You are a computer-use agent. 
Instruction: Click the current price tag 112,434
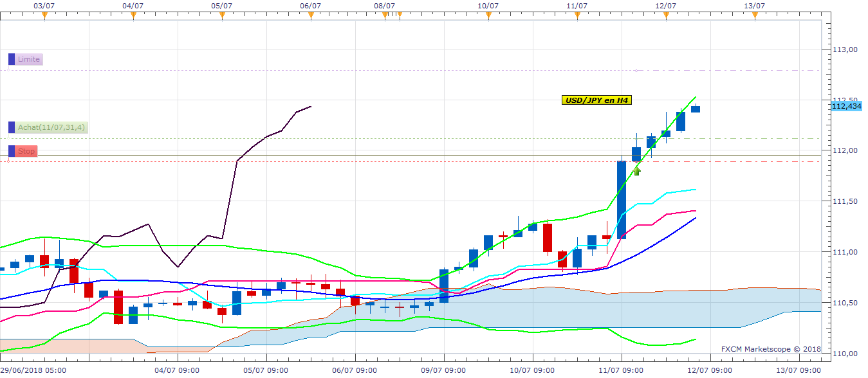pos(846,106)
